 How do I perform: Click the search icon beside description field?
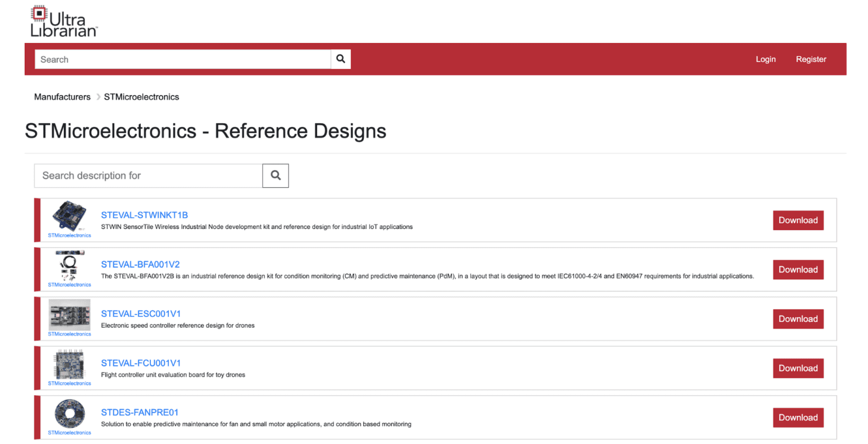click(x=275, y=175)
